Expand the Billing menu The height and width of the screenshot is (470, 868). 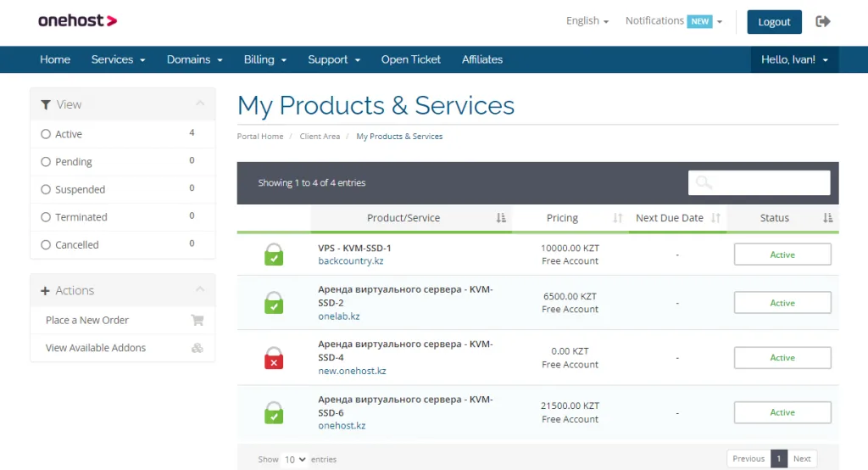point(265,59)
